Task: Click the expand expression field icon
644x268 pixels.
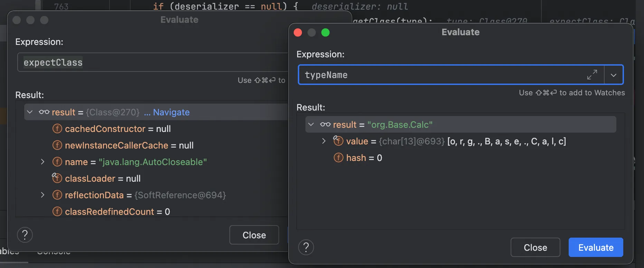Action: point(592,75)
